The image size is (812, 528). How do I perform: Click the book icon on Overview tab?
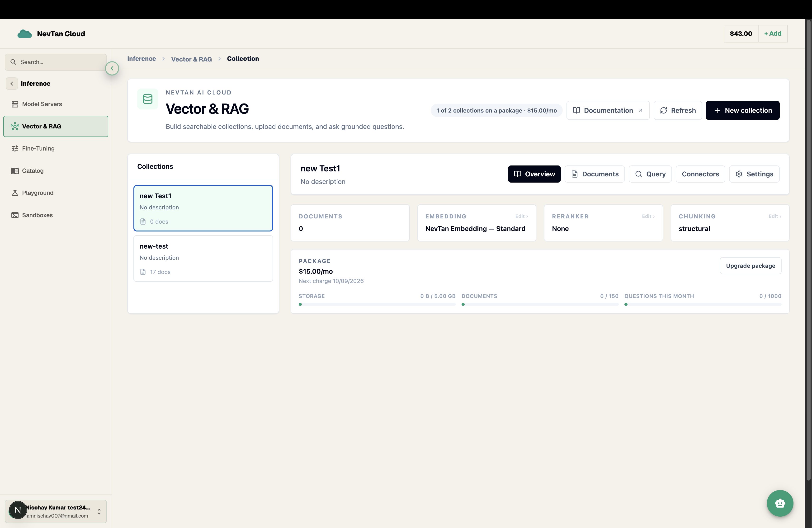518,174
